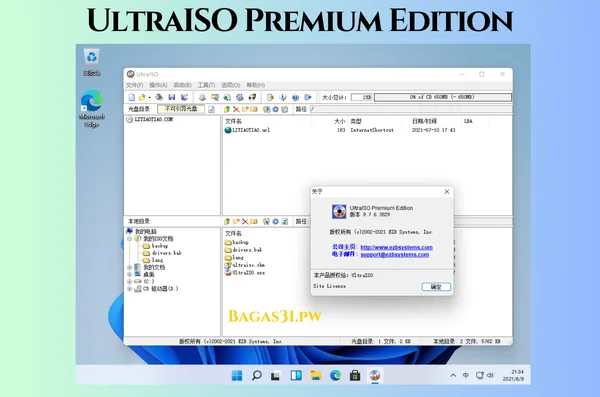
Task: Open the http://www.ezbsystems.com link
Action: [x=396, y=247]
